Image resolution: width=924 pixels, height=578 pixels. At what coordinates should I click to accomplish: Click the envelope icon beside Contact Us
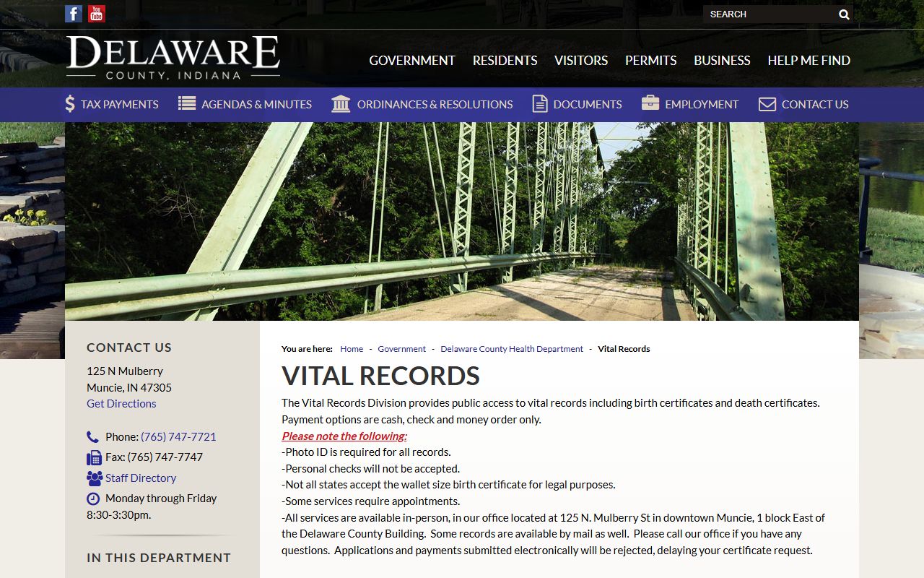(767, 104)
